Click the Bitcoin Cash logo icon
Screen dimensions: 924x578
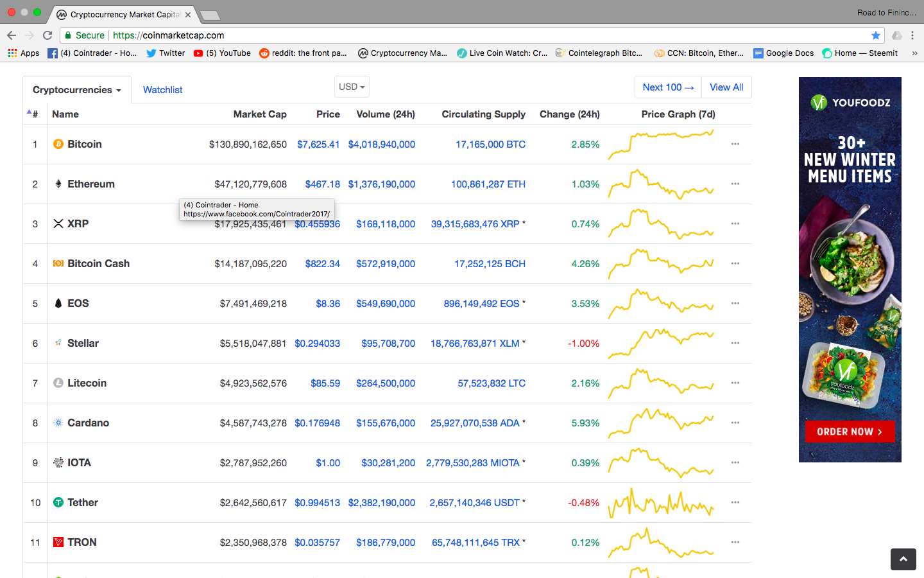(58, 263)
